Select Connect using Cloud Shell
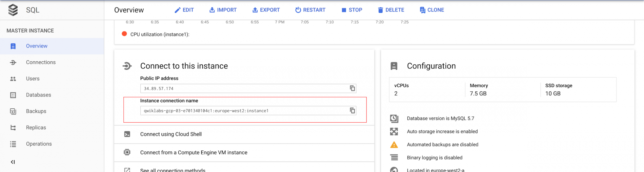The width and height of the screenshot is (644, 172). click(244, 134)
